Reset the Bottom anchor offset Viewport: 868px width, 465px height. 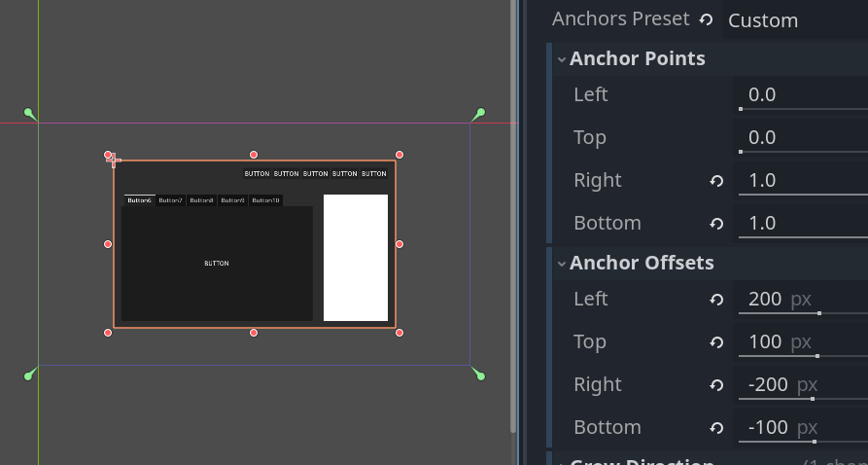click(x=716, y=428)
